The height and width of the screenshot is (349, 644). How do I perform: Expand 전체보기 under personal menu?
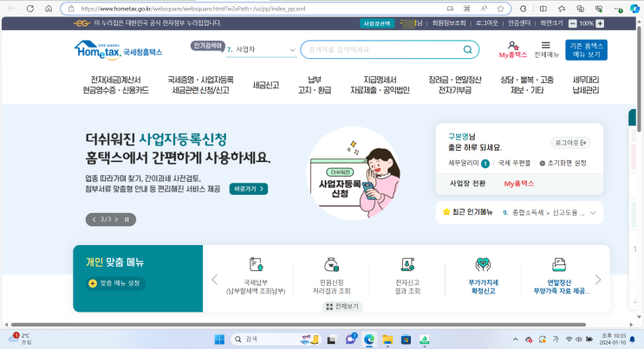coord(342,307)
